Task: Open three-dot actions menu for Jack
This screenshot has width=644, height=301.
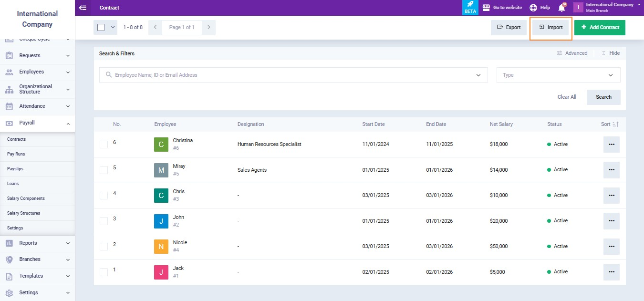Action: 611,272
